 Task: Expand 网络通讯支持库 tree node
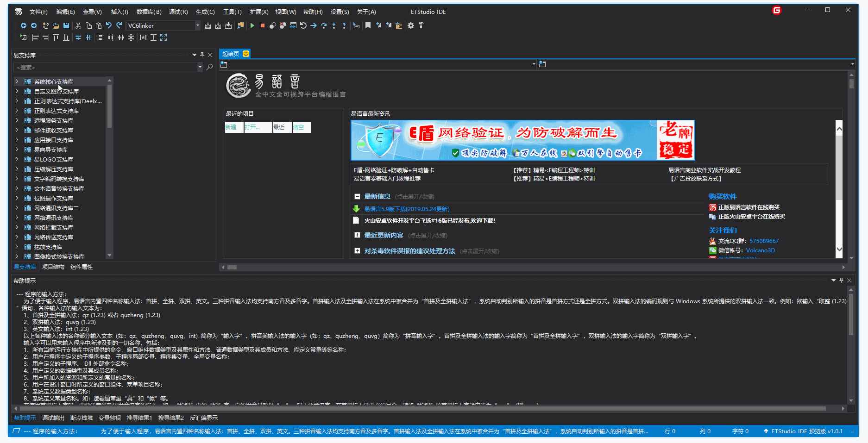point(17,218)
